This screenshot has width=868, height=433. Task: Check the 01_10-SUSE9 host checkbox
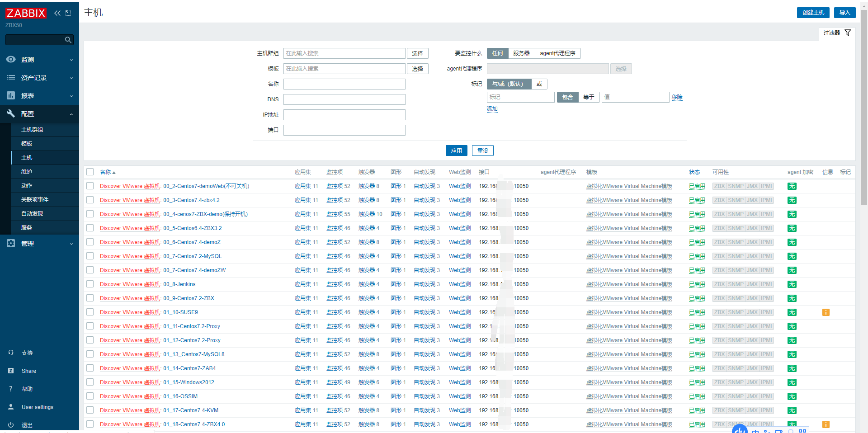90,312
